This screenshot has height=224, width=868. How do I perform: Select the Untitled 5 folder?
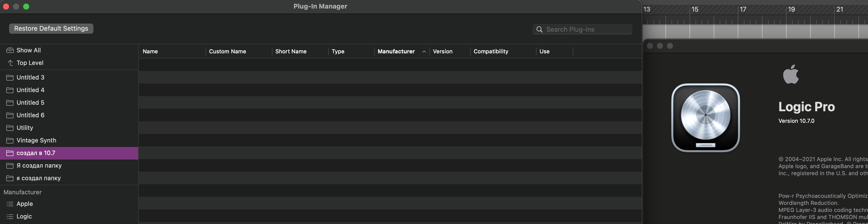tap(30, 102)
